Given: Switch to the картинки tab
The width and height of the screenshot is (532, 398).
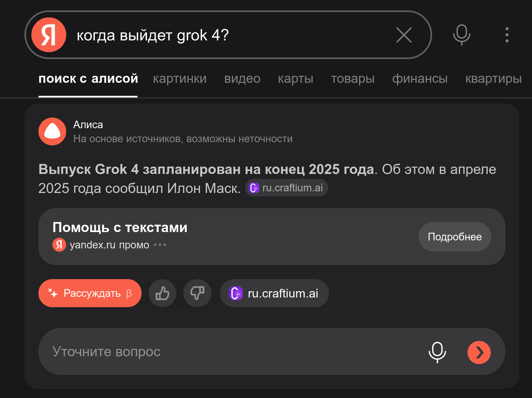Looking at the screenshot, I should 180,79.
